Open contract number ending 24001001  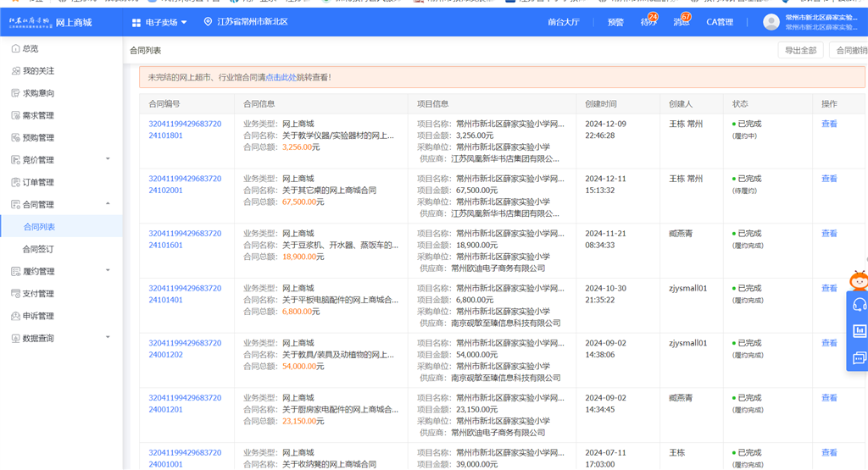pyautogui.click(x=185, y=458)
